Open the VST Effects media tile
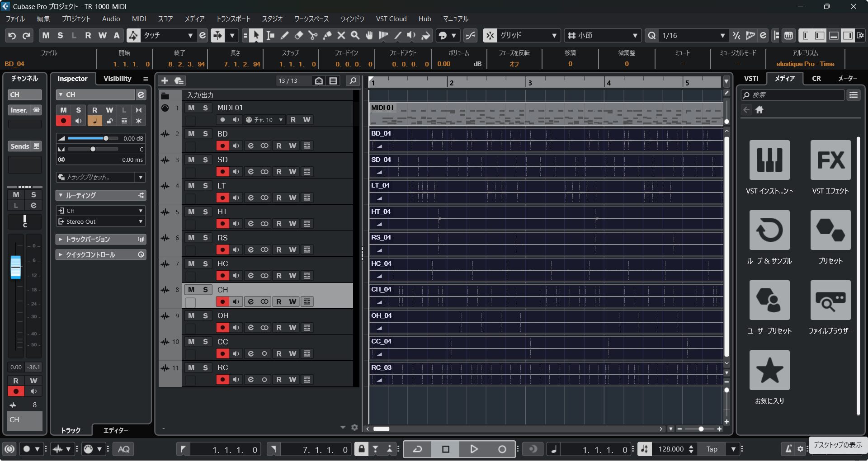 click(830, 160)
